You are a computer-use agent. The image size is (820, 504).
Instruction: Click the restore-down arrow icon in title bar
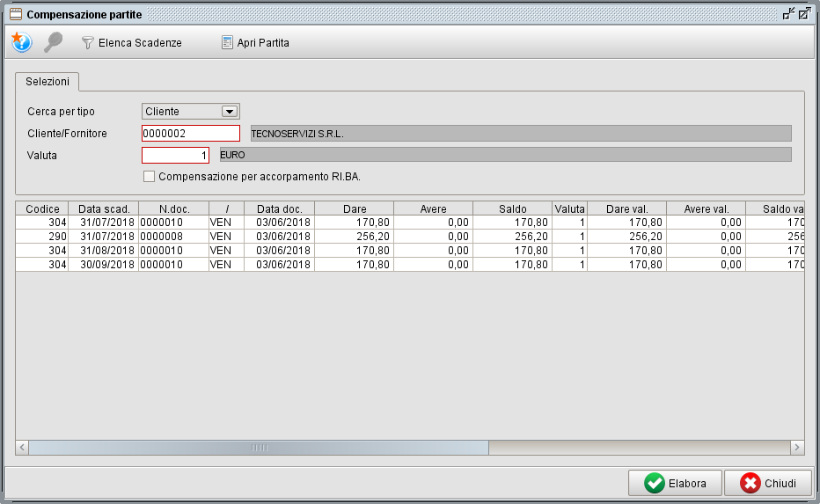click(x=788, y=13)
